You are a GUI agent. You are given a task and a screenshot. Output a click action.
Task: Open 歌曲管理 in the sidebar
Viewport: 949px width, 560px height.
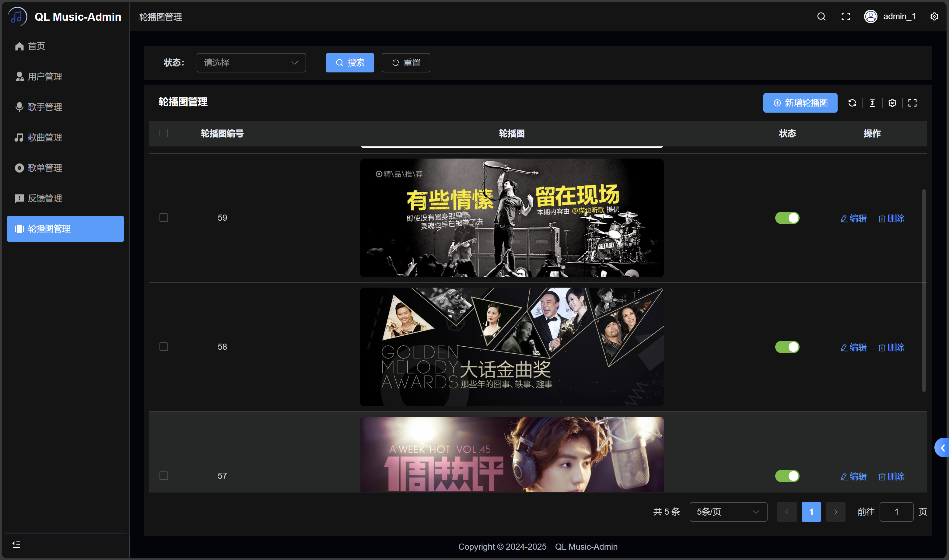tap(65, 137)
